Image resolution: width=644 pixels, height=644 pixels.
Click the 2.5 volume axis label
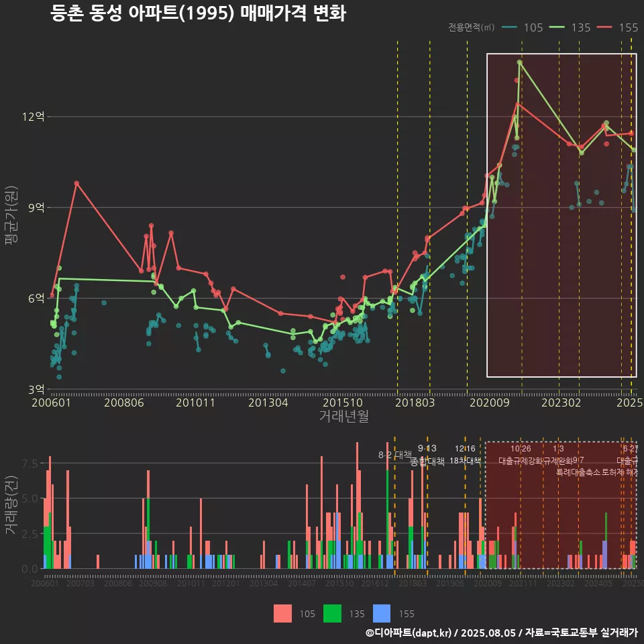pos(29,534)
